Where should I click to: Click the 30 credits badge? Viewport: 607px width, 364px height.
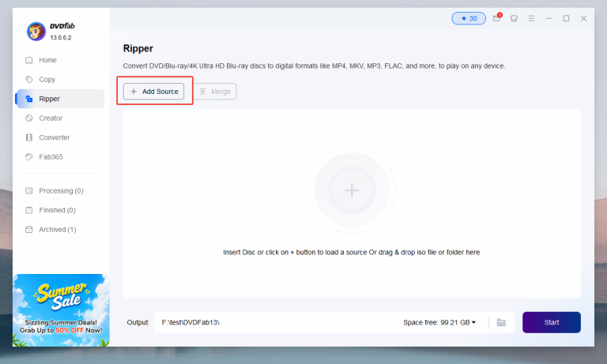(469, 18)
